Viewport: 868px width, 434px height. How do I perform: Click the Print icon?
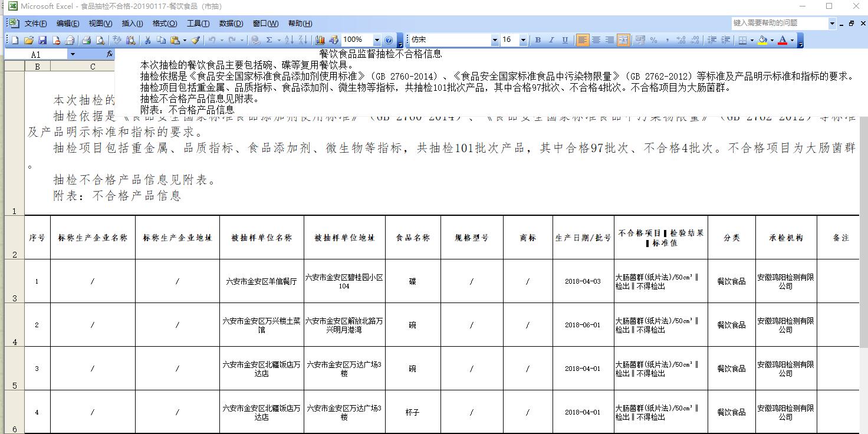87,40
